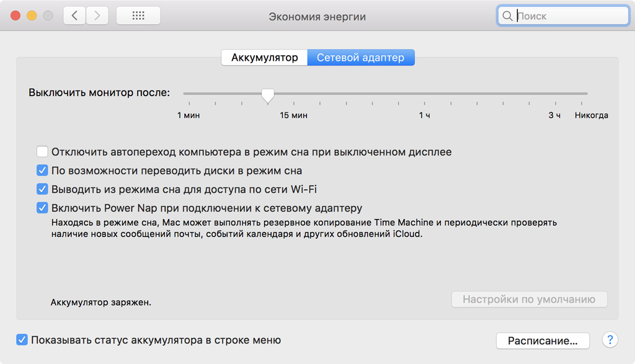The image size is (635, 364).
Task: Uncheck По возможности переводить диски в режим сна
Action: coord(42,171)
